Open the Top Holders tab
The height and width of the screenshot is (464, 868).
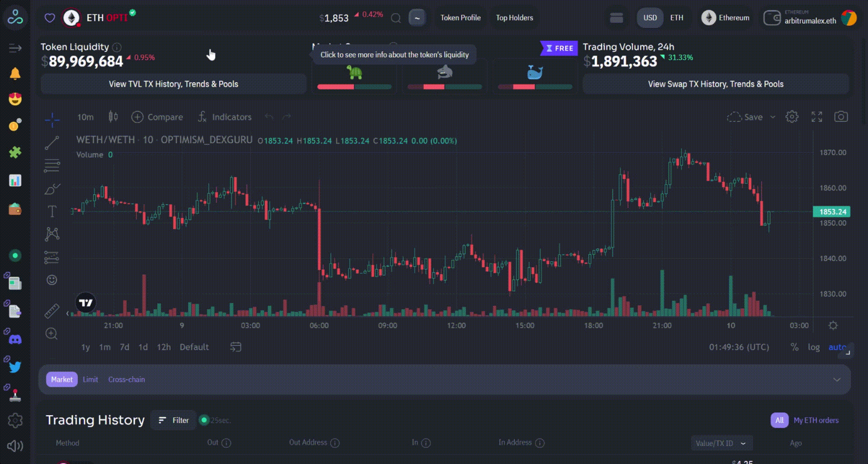coord(514,18)
